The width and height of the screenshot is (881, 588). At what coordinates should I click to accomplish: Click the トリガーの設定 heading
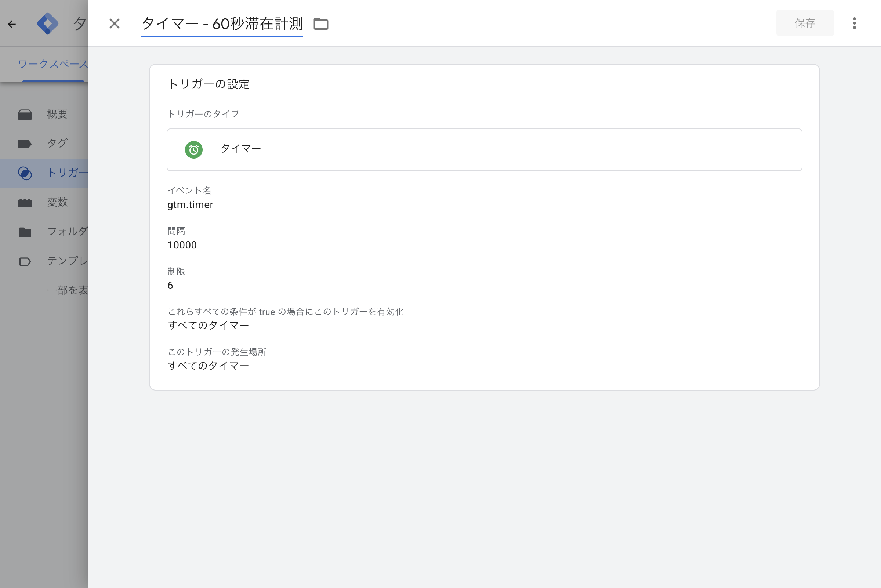209,84
